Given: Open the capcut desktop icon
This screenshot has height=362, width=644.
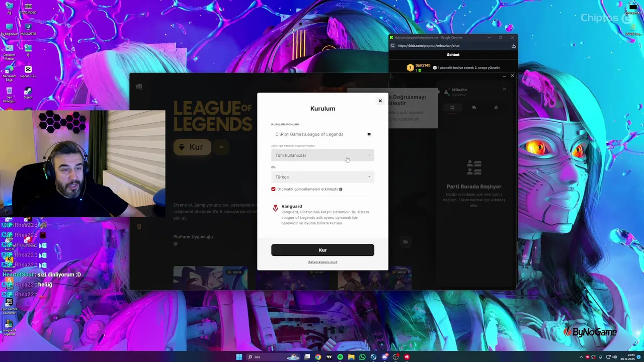Looking at the screenshot, I should (28, 72).
